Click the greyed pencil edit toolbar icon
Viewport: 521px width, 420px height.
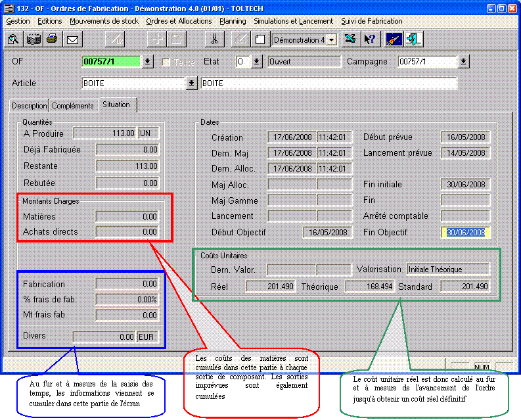(240, 39)
